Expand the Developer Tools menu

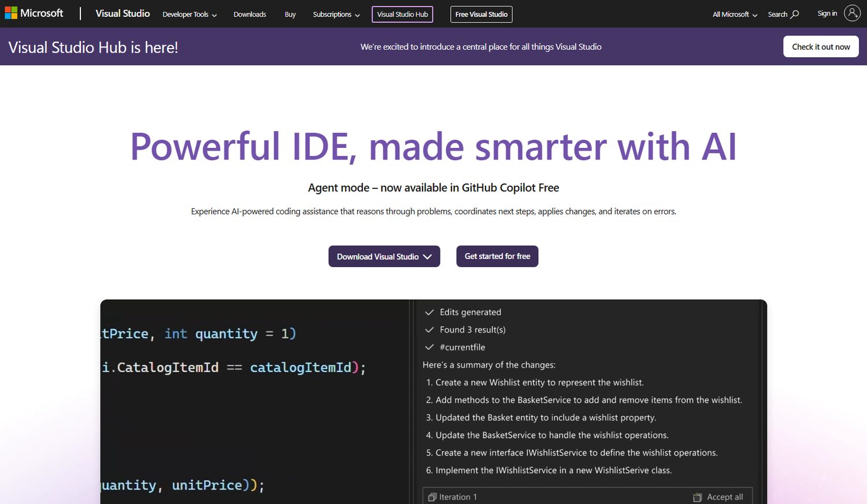(190, 14)
